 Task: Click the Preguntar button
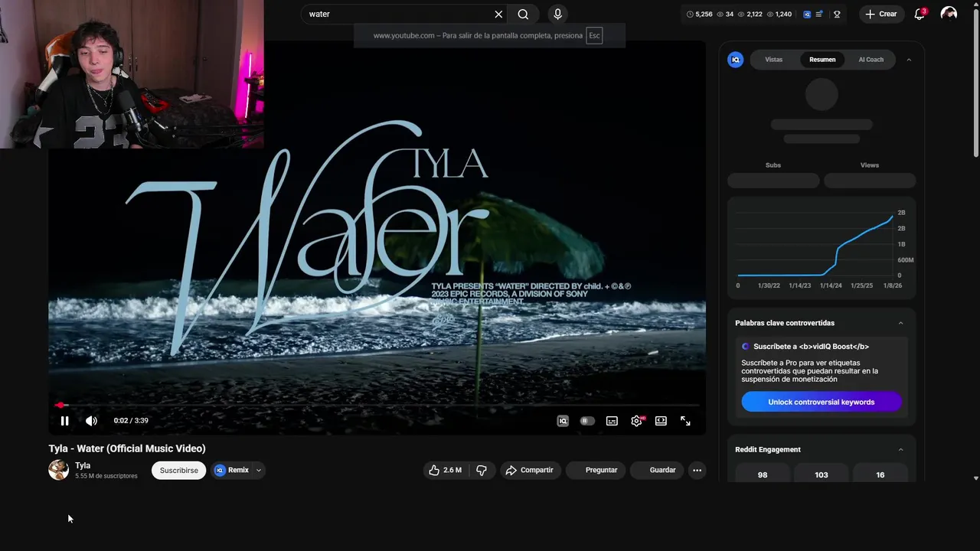pyautogui.click(x=595, y=470)
